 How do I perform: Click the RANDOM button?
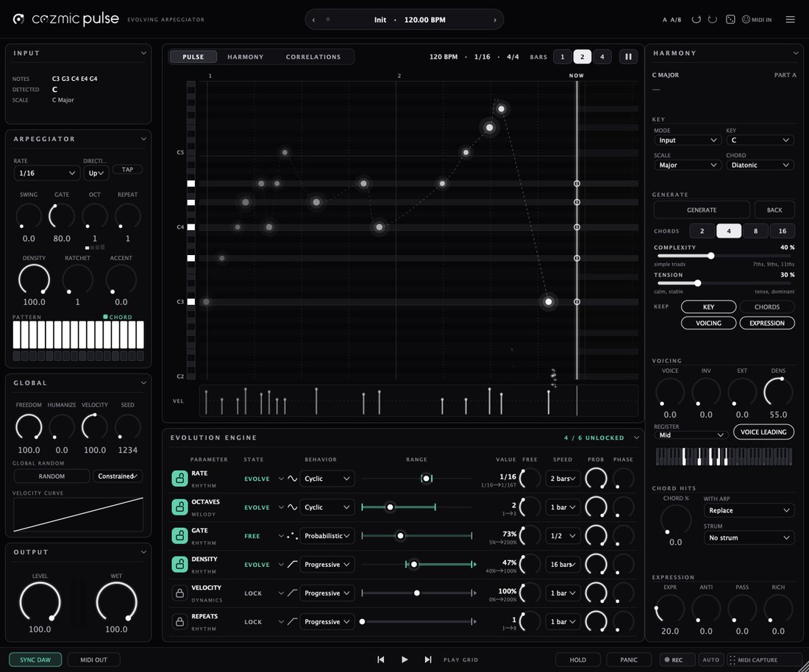click(x=51, y=476)
